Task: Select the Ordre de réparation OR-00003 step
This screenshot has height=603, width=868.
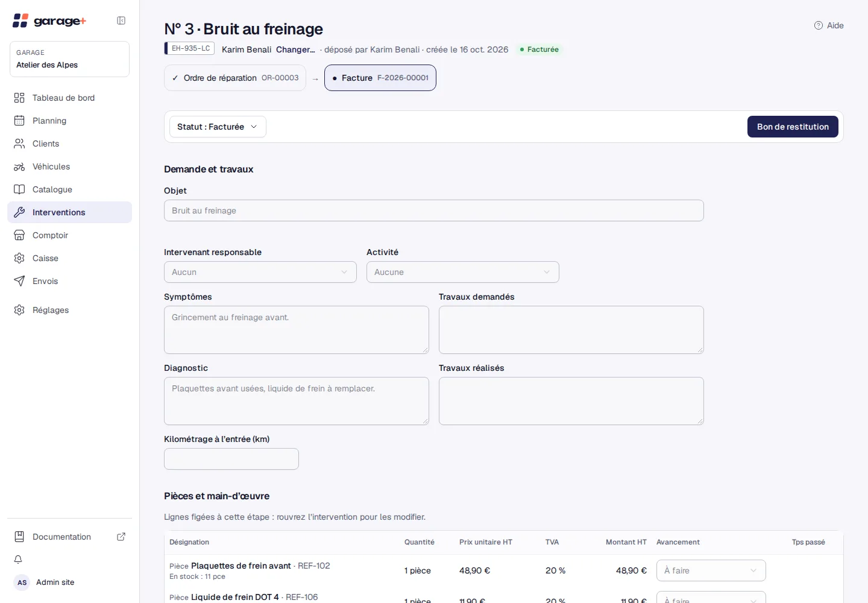Action: click(x=235, y=78)
